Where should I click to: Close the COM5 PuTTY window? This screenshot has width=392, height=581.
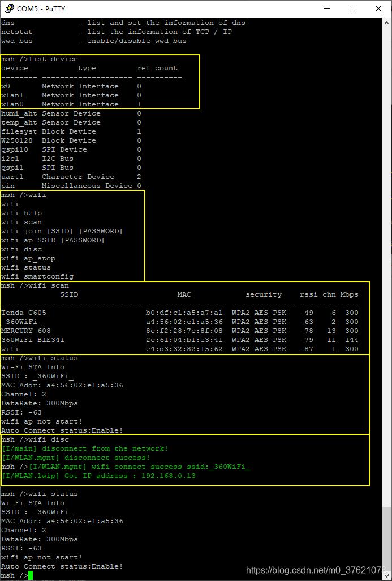(x=378, y=8)
